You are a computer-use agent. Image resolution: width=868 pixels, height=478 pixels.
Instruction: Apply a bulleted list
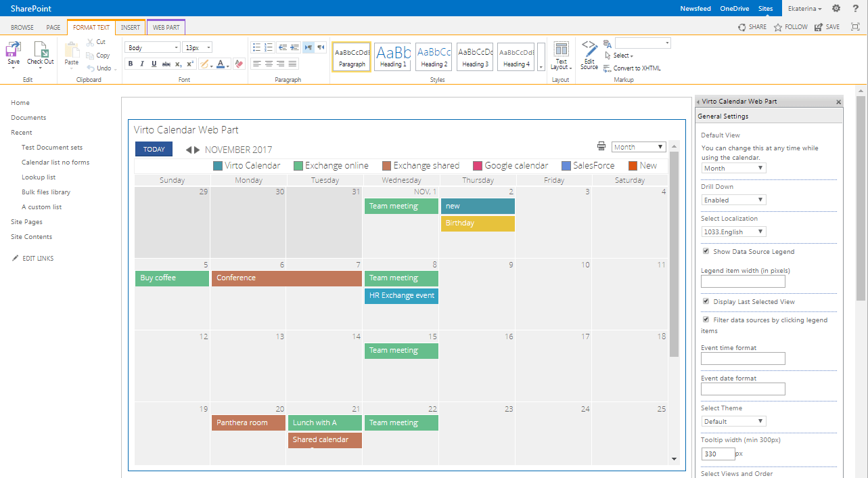pyautogui.click(x=256, y=47)
